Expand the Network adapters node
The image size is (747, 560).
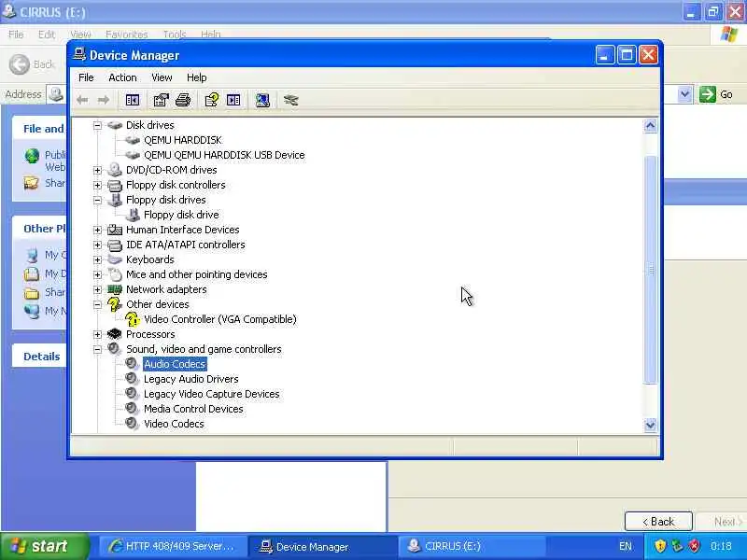[x=98, y=290]
